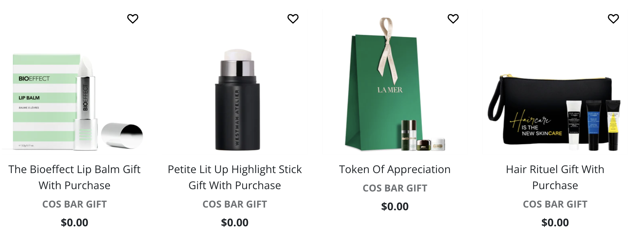The image size is (644, 233).
Task: Click the $0.00 price of Hair Rituel Gift
Action: (x=555, y=223)
